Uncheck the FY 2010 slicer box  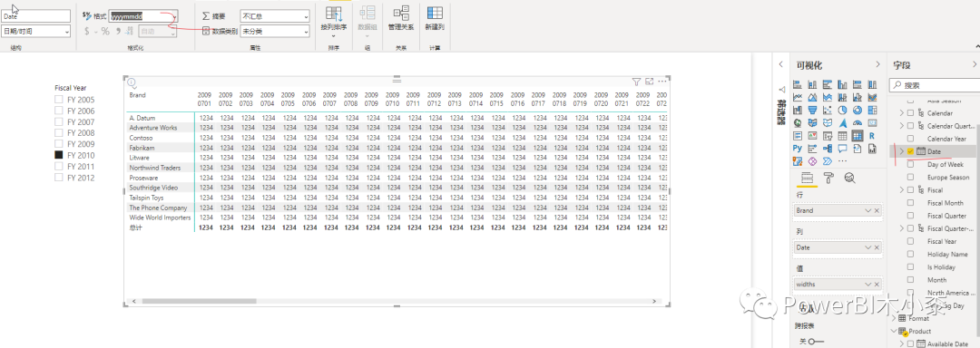pyautogui.click(x=59, y=155)
